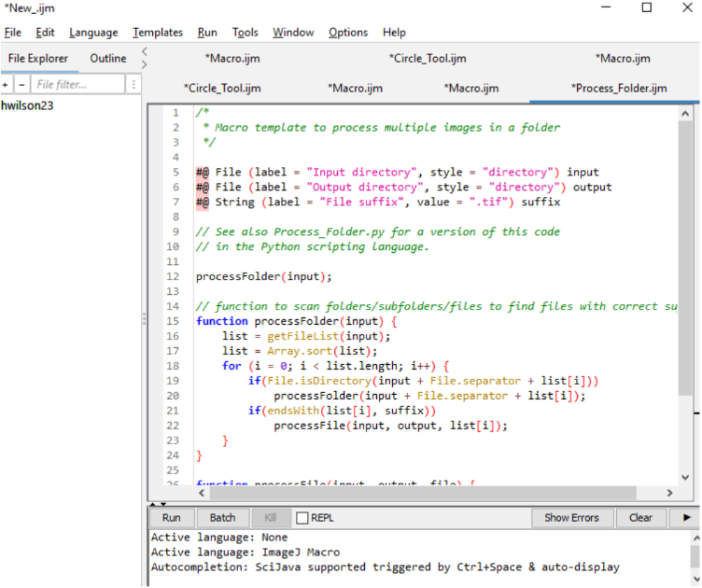Image resolution: width=702 pixels, height=588 pixels.
Task: Close the New_.ijm window
Action: [687, 7]
